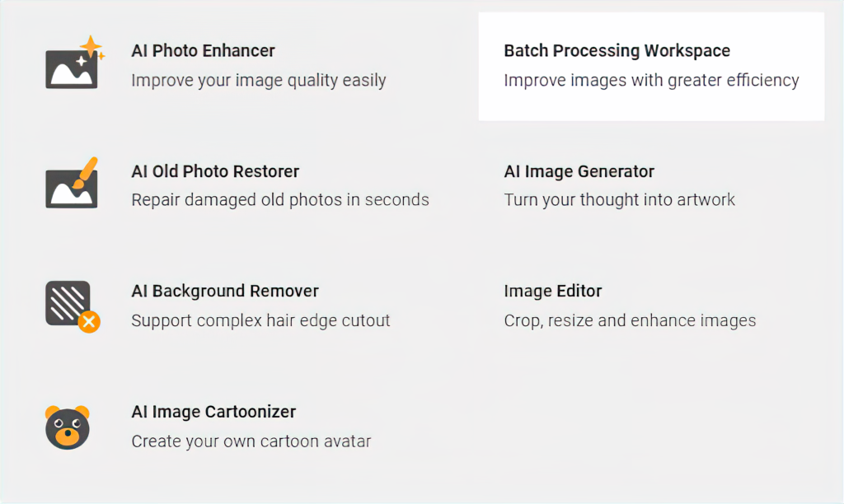Select AI Image Generator heading

[x=579, y=171]
